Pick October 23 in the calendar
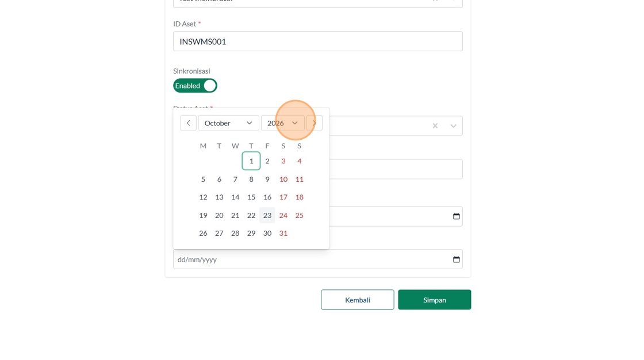The width and height of the screenshot is (644, 360). [x=267, y=215]
